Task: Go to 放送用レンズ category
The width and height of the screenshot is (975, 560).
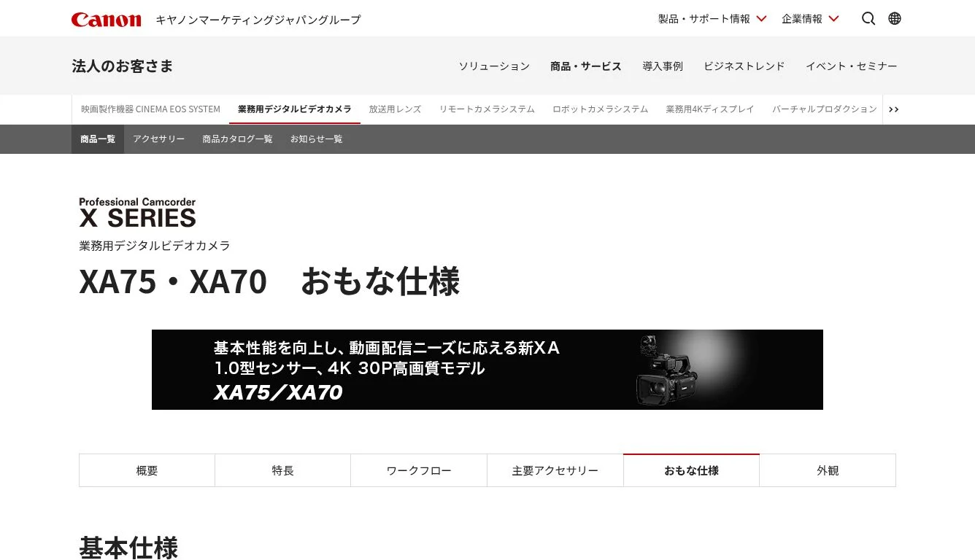Action: (x=395, y=109)
